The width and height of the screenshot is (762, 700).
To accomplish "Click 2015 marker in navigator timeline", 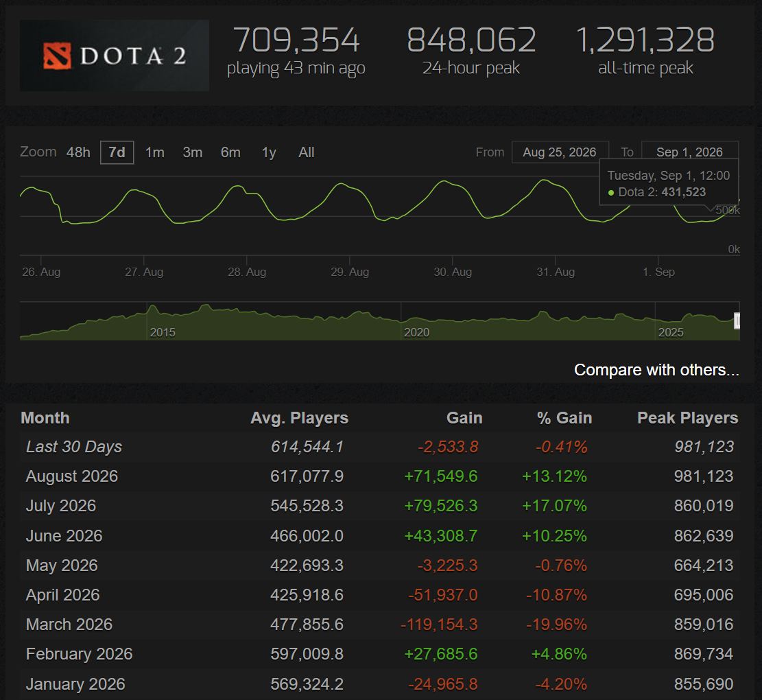I will coord(163,332).
